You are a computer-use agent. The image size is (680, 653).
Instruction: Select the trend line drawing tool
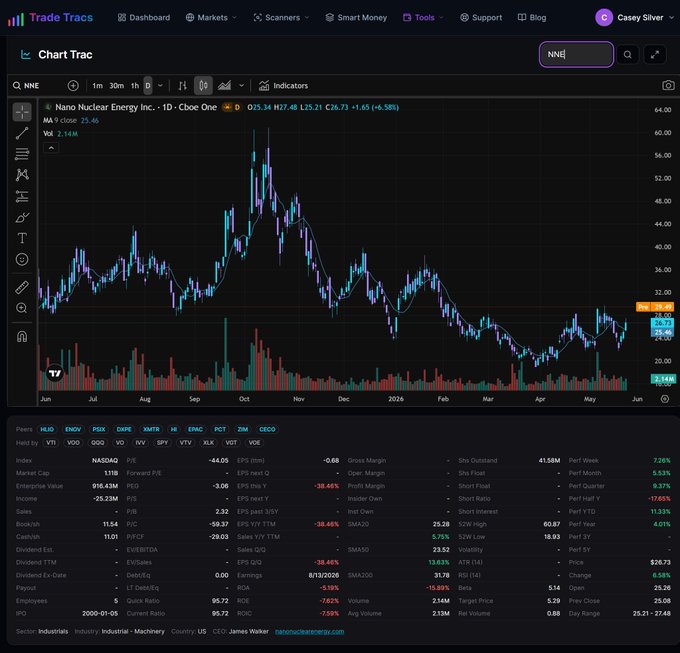click(x=22, y=133)
